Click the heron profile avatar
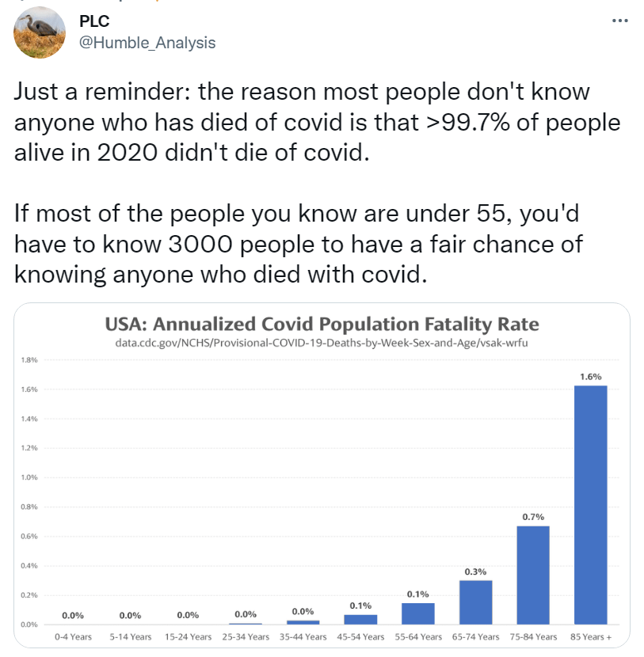 [40, 32]
